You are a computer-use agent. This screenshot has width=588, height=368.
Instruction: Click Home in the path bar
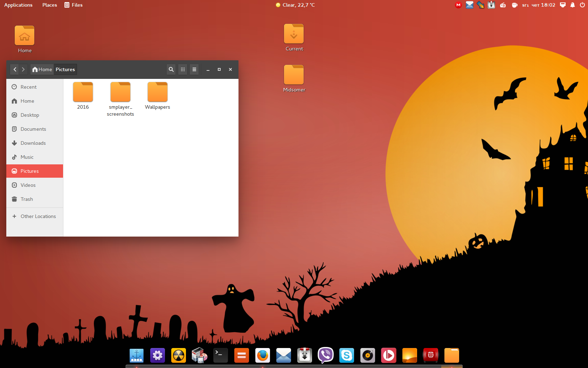pos(42,69)
